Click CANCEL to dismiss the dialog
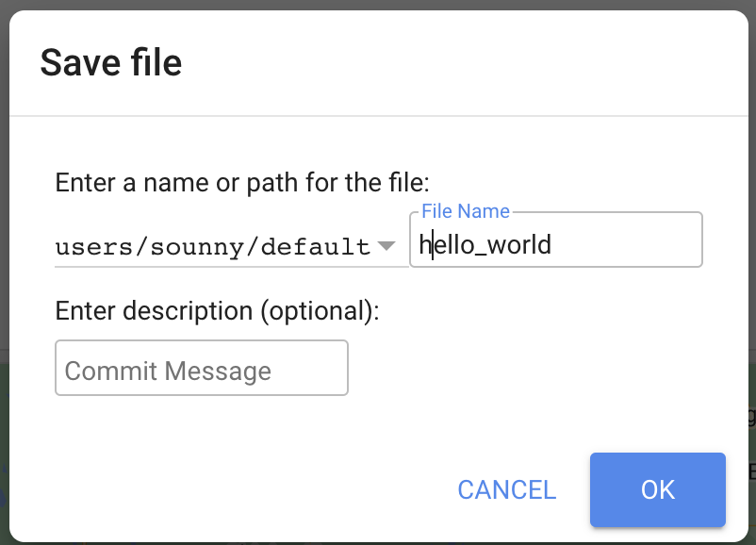 tap(506, 489)
